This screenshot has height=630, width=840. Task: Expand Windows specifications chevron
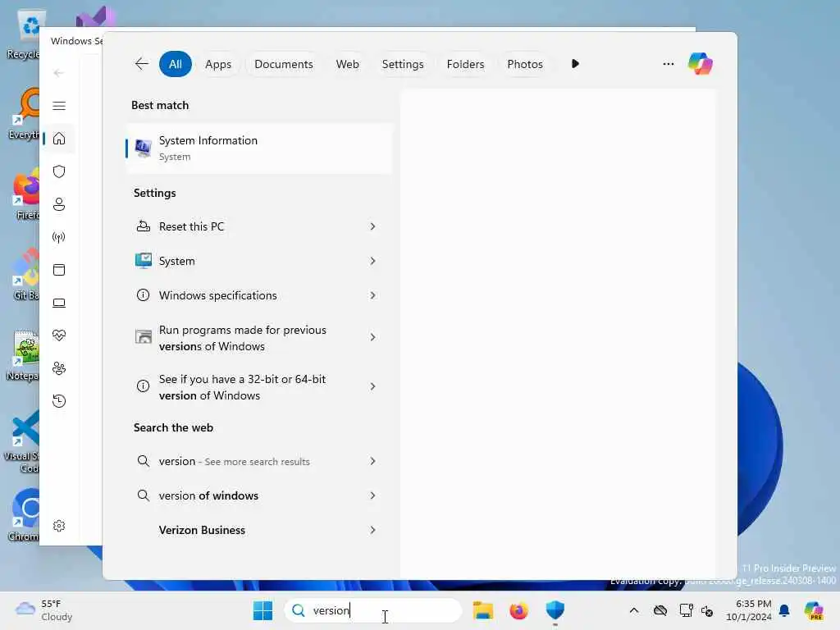point(373,295)
